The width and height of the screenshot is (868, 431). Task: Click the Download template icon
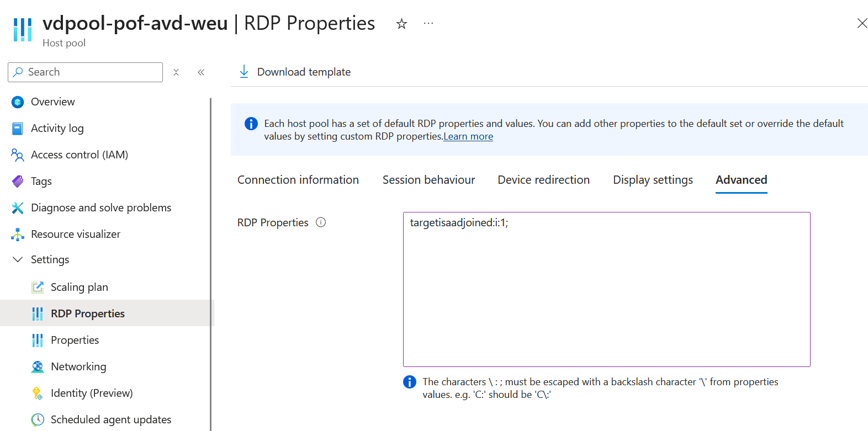244,72
